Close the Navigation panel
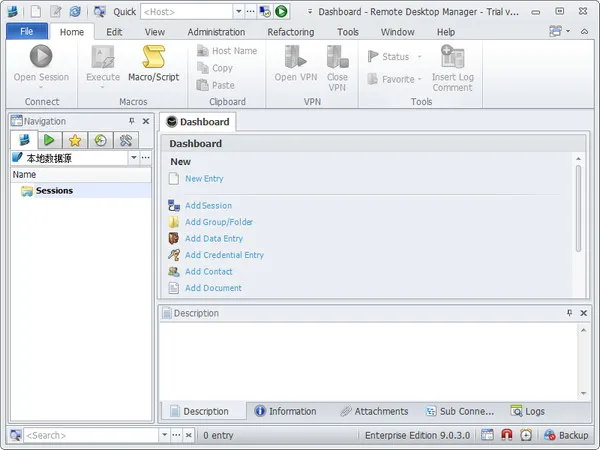600x450 pixels. pyautogui.click(x=146, y=121)
